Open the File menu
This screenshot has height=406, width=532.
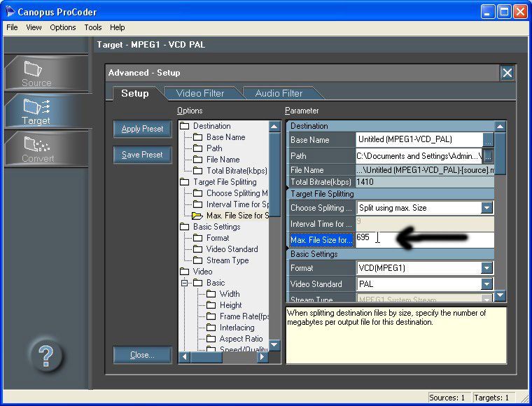tap(12, 27)
